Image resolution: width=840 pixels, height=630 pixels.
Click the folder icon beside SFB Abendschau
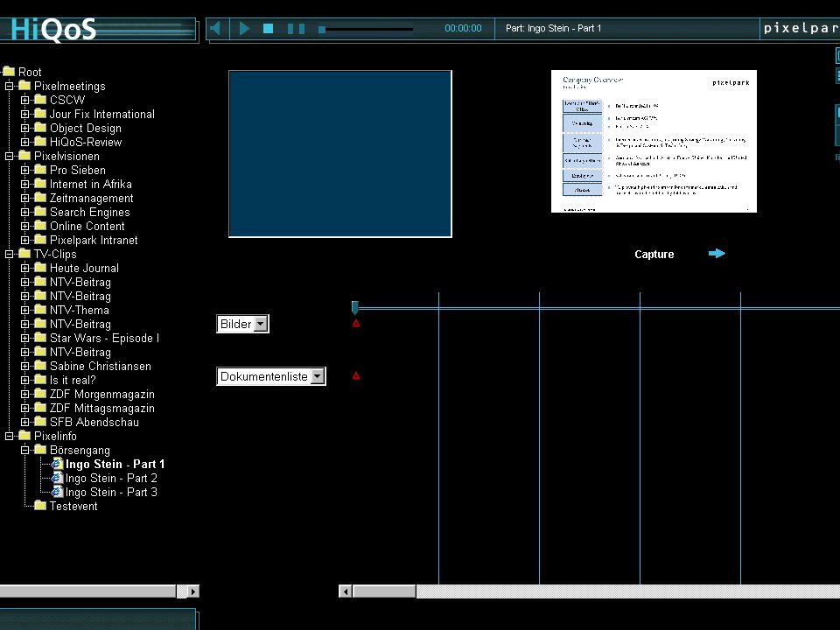click(x=40, y=422)
